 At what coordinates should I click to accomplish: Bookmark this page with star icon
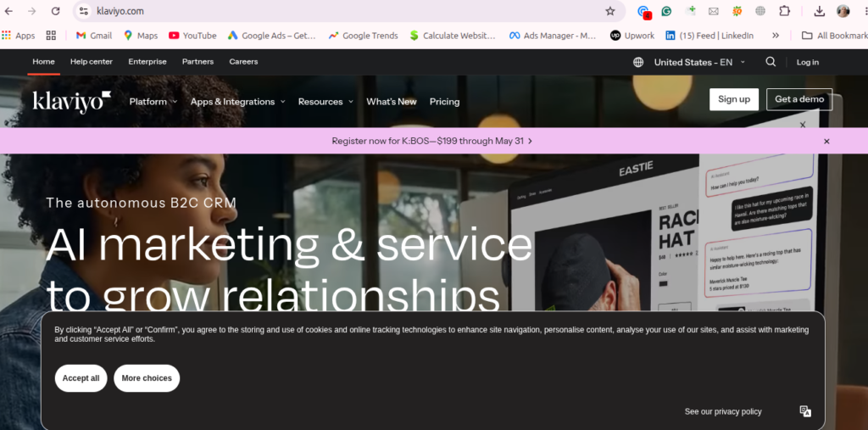(610, 11)
